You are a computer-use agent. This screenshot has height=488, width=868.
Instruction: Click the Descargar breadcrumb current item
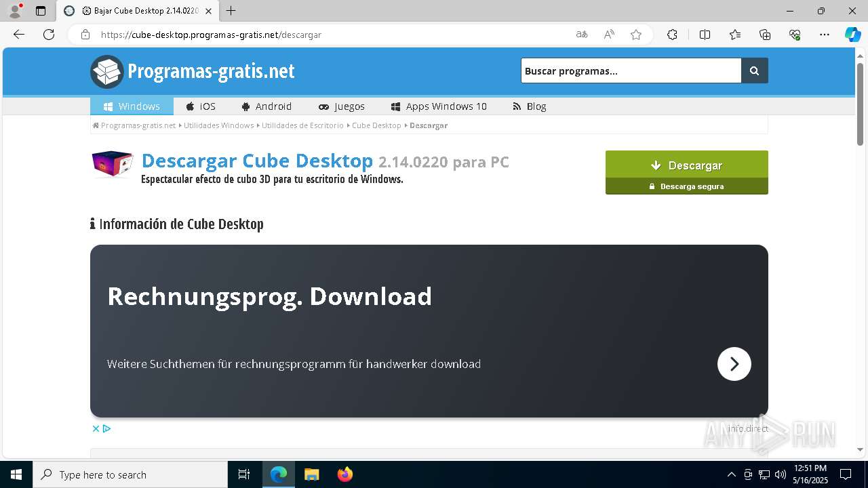tap(429, 125)
